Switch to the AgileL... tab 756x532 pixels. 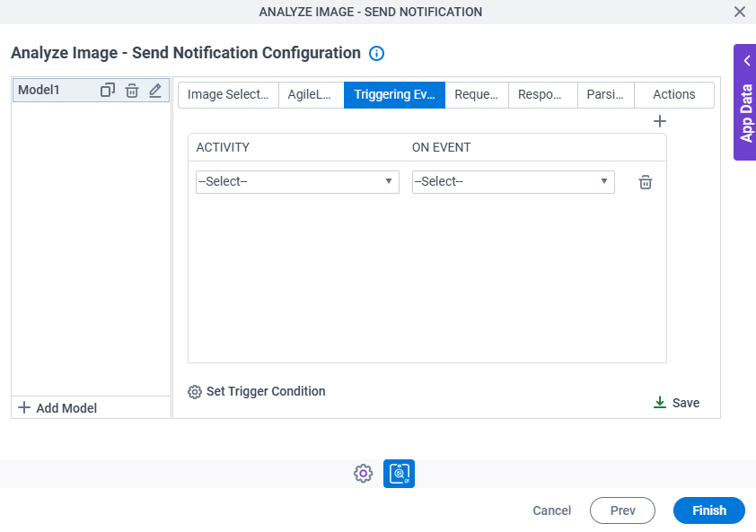[311, 94]
